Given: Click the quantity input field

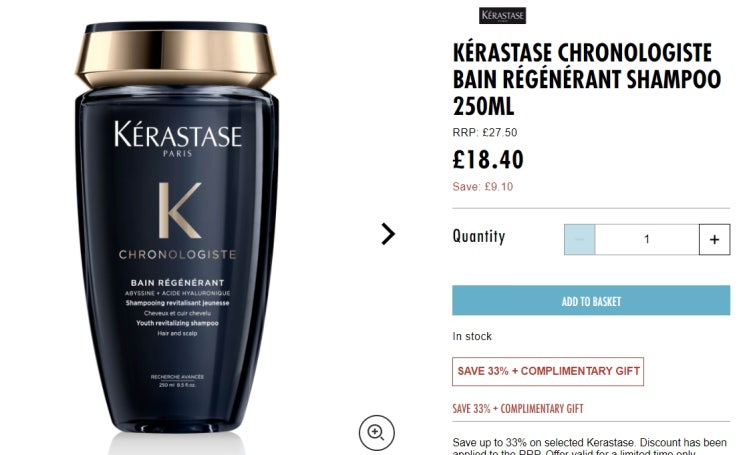Looking at the screenshot, I should coord(647,239).
